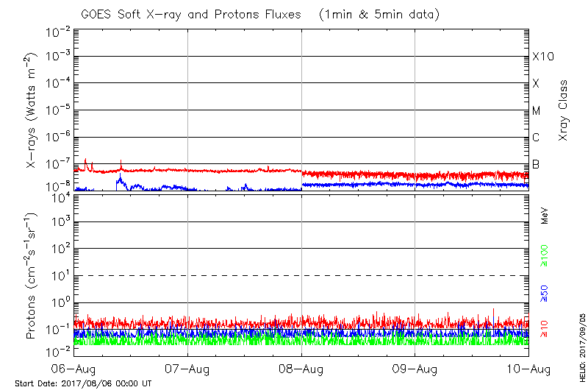The image size is (588, 390).
Task: Select the 08-Aug date tick label
Action: point(301,368)
